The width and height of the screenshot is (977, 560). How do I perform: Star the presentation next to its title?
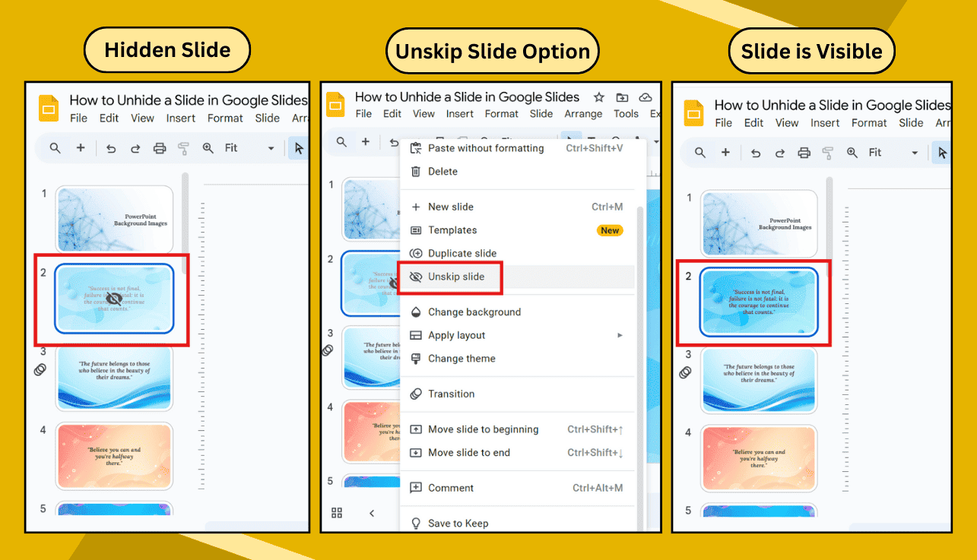[x=599, y=97]
